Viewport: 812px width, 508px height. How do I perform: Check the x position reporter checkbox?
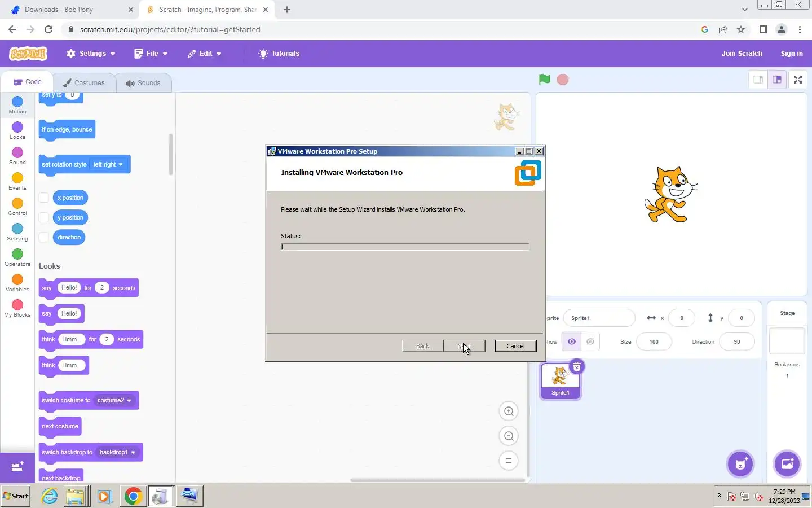[43, 198]
